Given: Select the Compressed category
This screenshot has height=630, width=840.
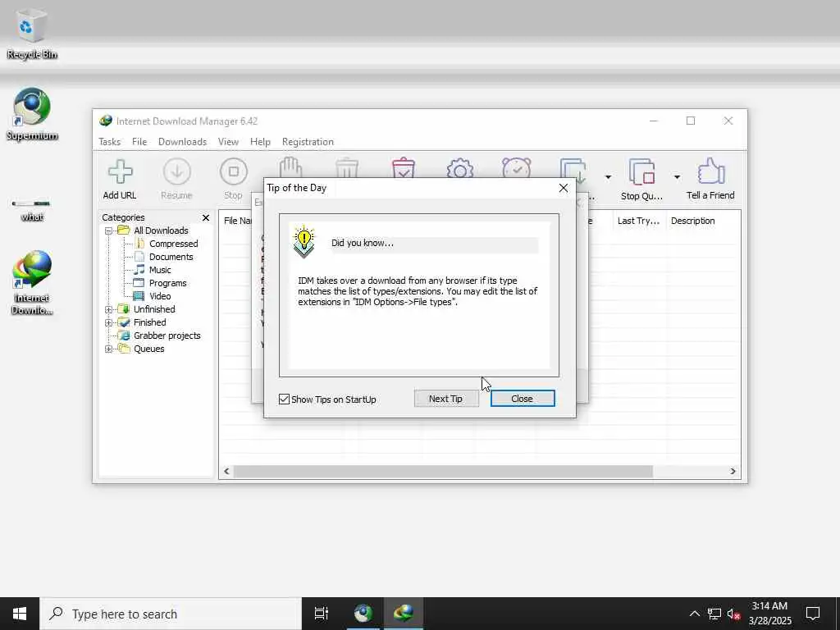Looking at the screenshot, I should 174,244.
